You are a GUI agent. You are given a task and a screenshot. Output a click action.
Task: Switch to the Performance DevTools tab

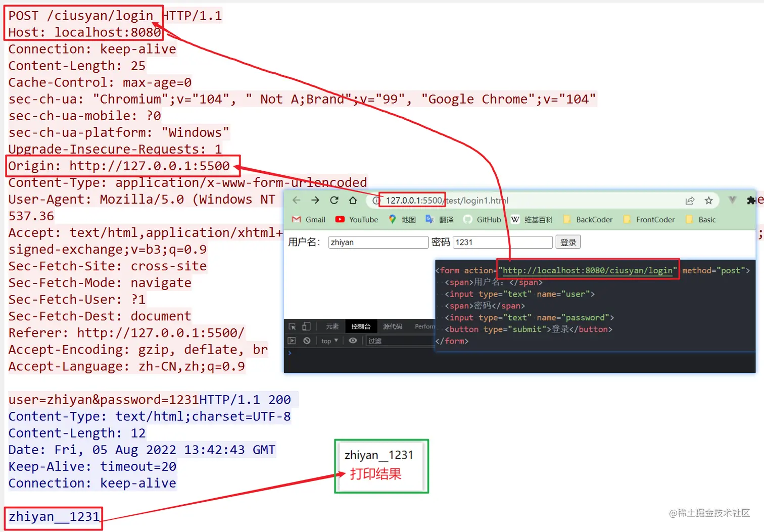[425, 326]
